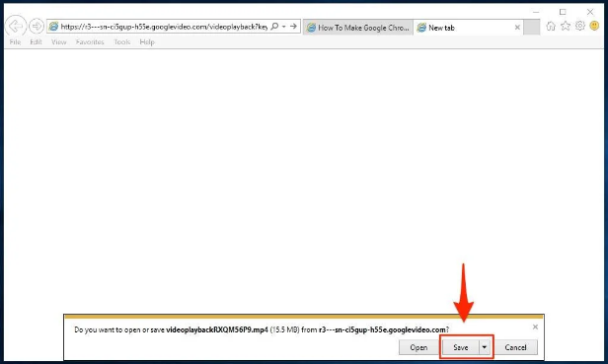Click Save in the download prompt
608x364 pixels.
[461, 347]
